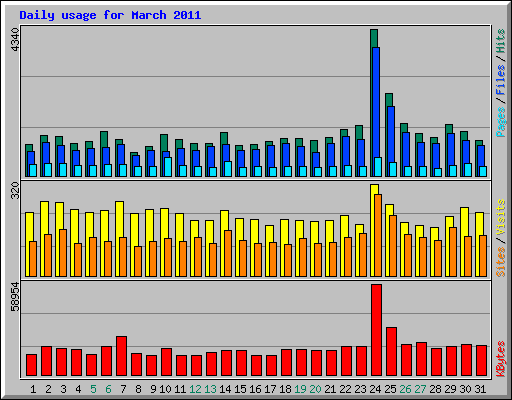The image size is (512, 400).
Task: Select the 'Sites' legend label
Action: click(501, 262)
